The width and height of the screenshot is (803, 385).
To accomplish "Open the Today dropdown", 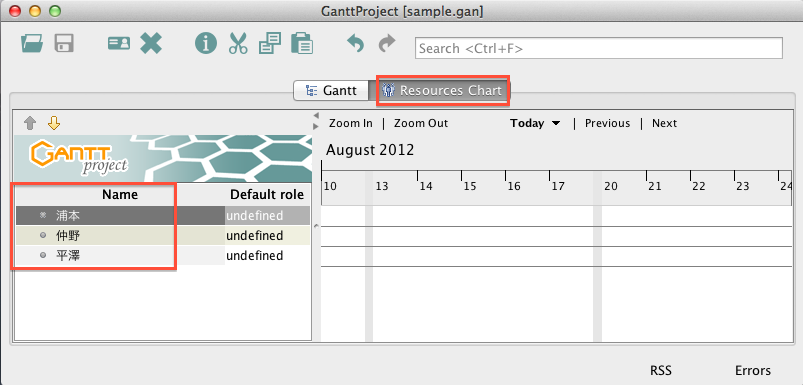I will (535, 123).
